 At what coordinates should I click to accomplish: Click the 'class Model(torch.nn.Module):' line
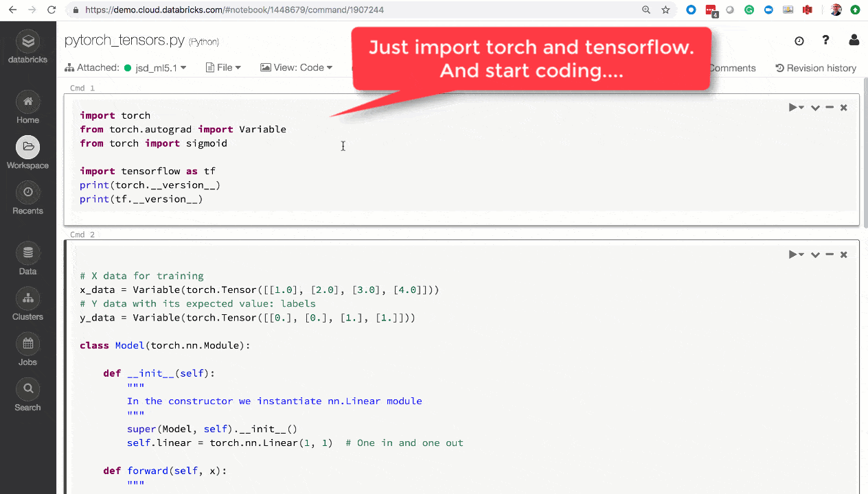tap(165, 345)
